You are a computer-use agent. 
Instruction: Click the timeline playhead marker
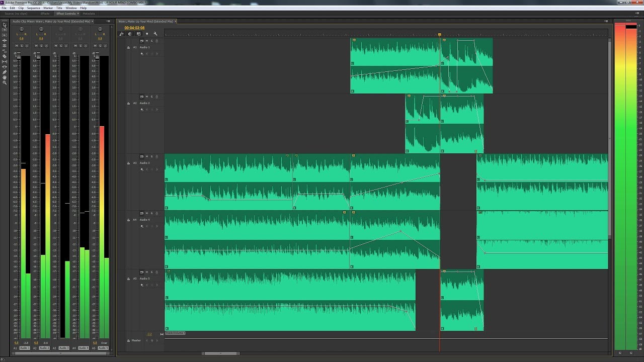[x=439, y=35]
